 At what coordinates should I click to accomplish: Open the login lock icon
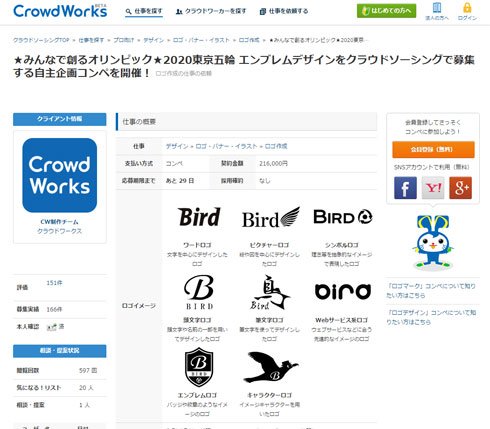[467, 8]
